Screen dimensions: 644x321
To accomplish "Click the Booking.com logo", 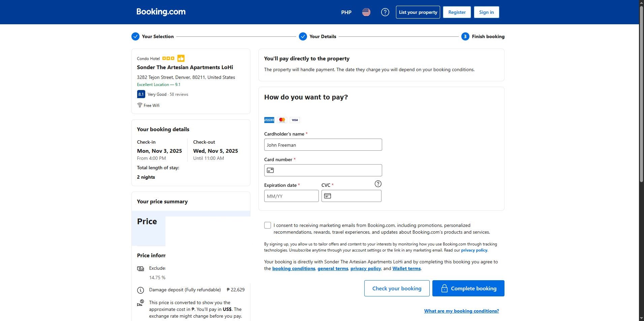I will pos(161,12).
